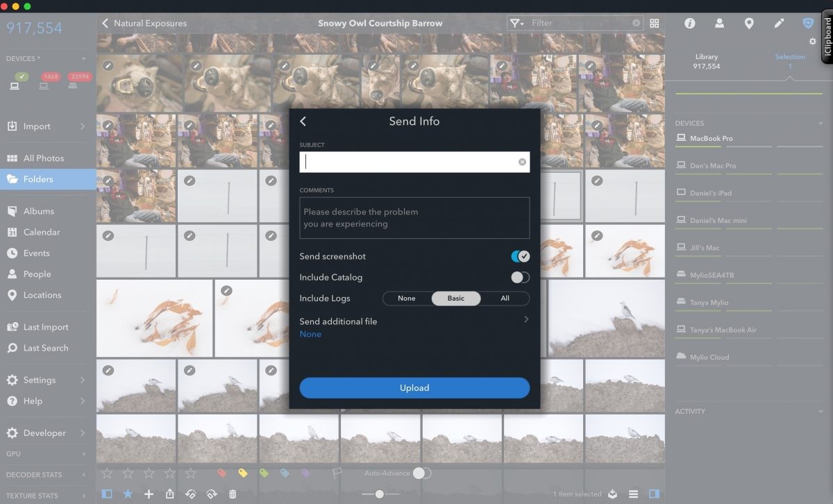This screenshot has width=833, height=504.
Task: Open the Edit pencil panel
Action: point(779,23)
